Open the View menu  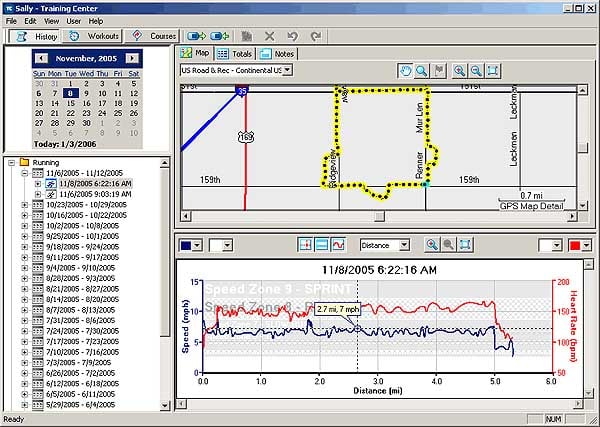51,21
